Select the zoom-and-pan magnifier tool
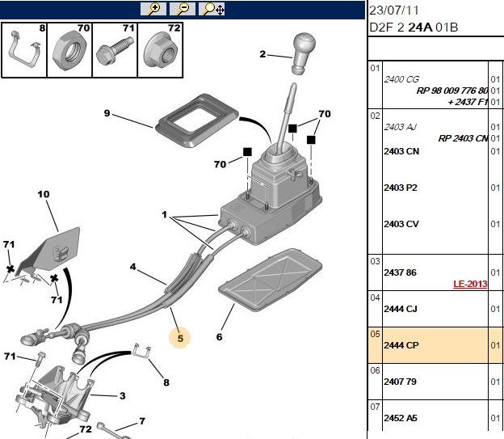Image resolution: width=504 pixels, height=439 pixels. pyautogui.click(x=212, y=9)
